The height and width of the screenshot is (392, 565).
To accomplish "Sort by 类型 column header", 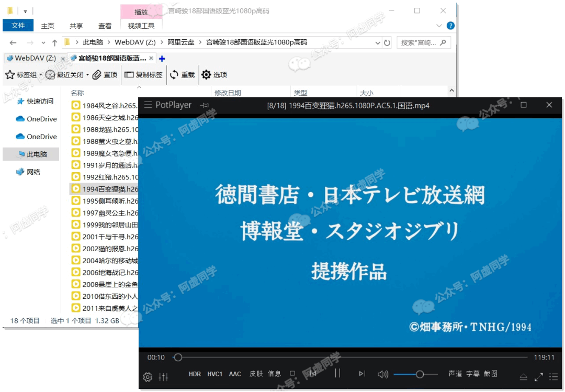I will [x=300, y=93].
